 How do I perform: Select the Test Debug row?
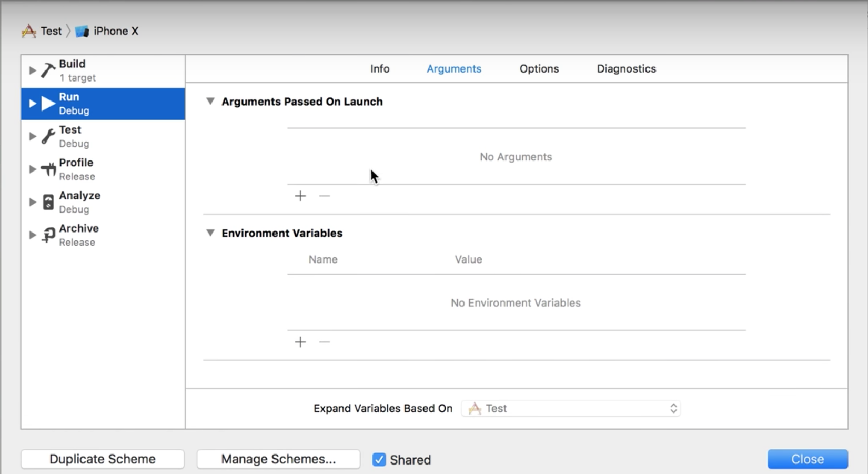tap(103, 137)
